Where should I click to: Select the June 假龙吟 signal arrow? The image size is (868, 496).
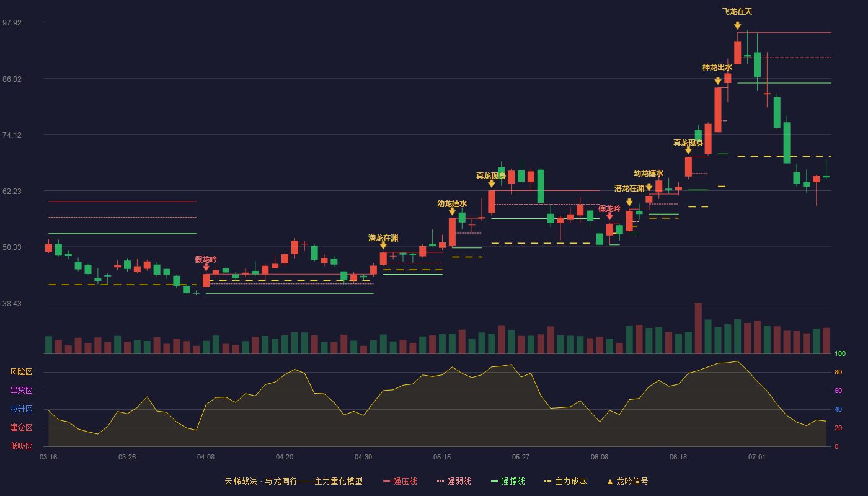[x=609, y=216]
